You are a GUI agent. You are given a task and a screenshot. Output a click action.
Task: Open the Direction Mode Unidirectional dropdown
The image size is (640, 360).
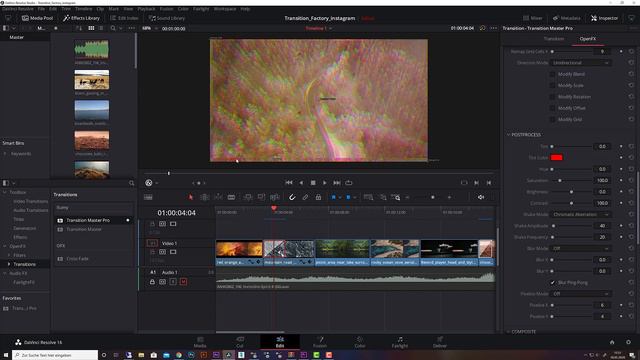pyautogui.click(x=581, y=63)
